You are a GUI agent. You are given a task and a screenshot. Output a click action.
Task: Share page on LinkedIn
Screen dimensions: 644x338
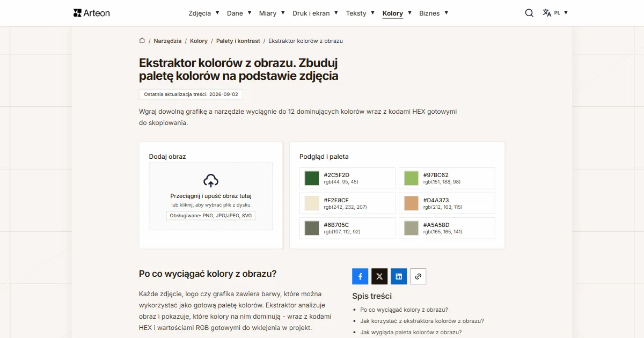399,276
